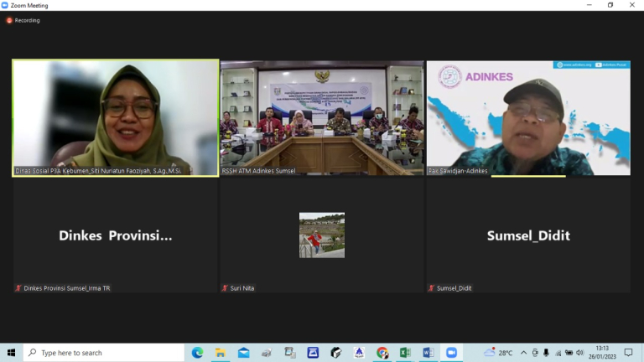Expand hidden system tray icons chevron
This screenshot has width=644, height=362.
[523, 353]
